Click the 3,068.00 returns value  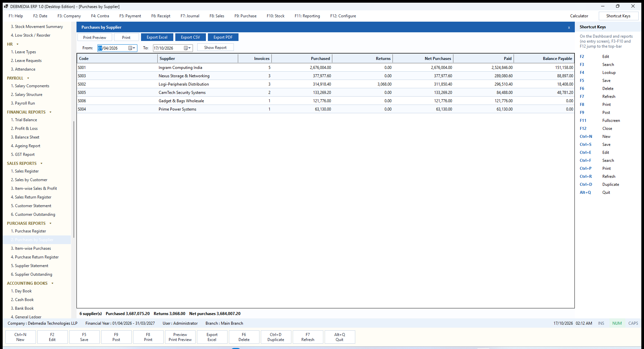pyautogui.click(x=384, y=84)
